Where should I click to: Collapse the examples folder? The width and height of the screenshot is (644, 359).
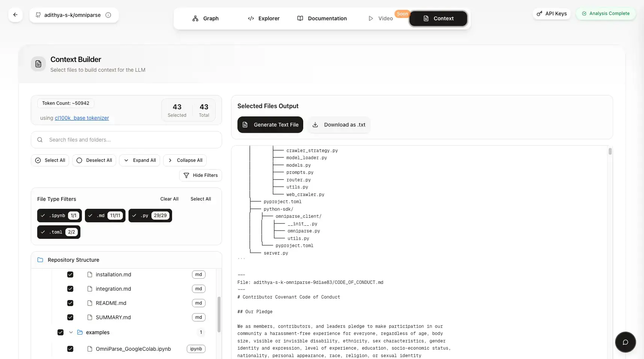click(71, 332)
